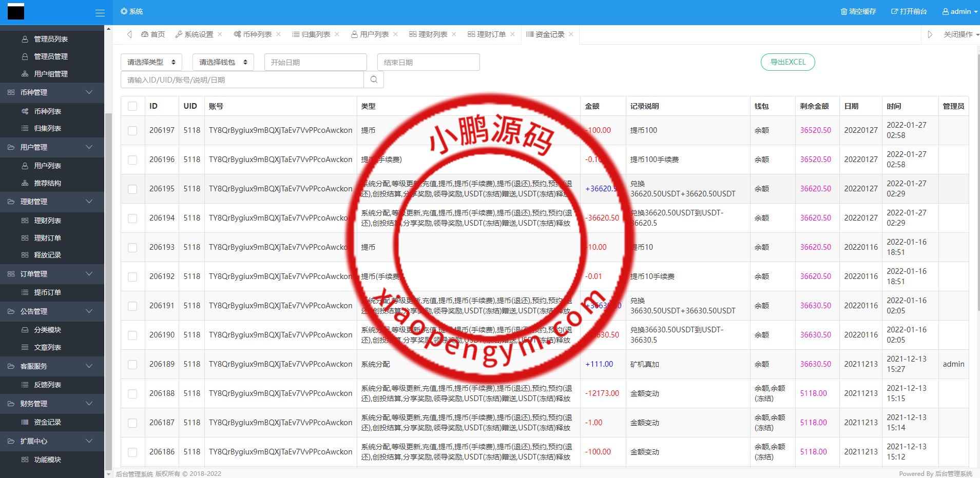Click the 开始日期 date input field

[315, 62]
